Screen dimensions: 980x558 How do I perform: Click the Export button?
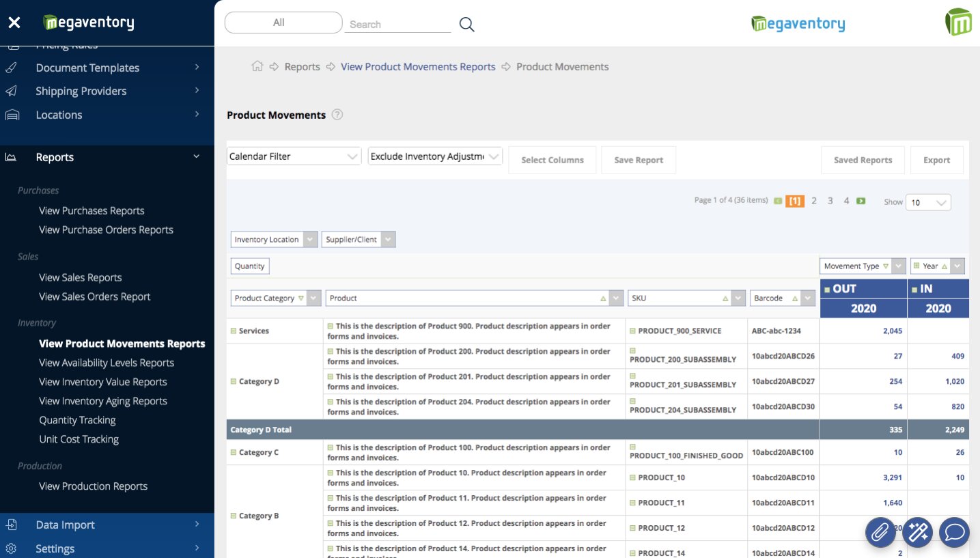click(936, 160)
